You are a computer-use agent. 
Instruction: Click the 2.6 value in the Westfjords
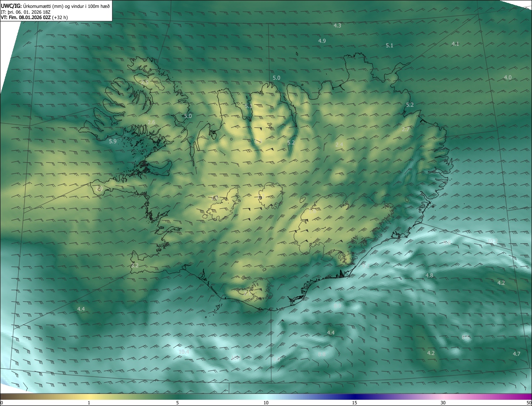pyautogui.click(x=151, y=122)
